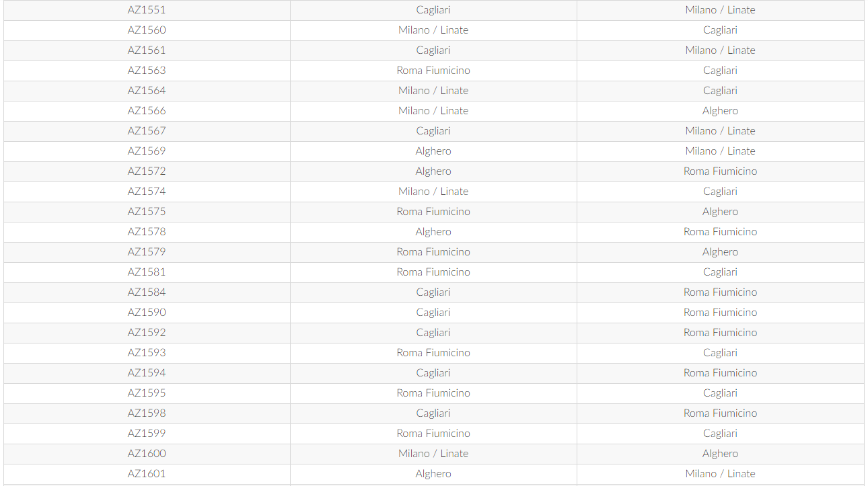Click AZ1575 flight number
This screenshot has width=868, height=486.
[147, 212]
